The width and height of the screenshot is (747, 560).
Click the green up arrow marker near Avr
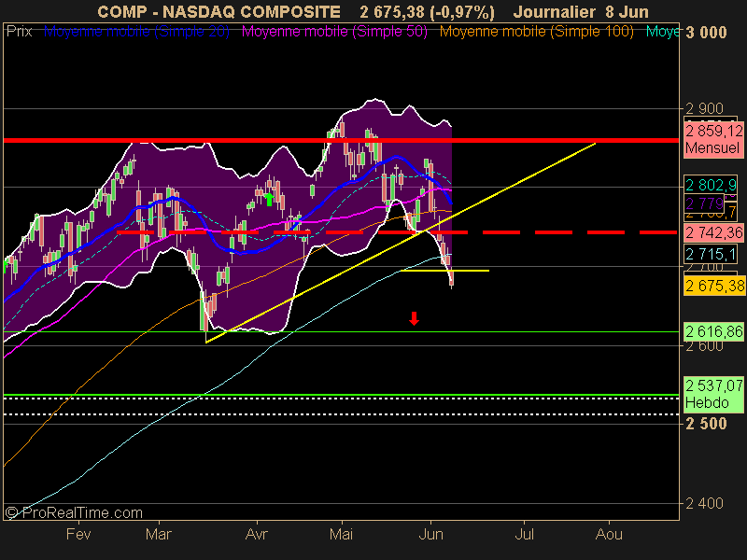269,199
